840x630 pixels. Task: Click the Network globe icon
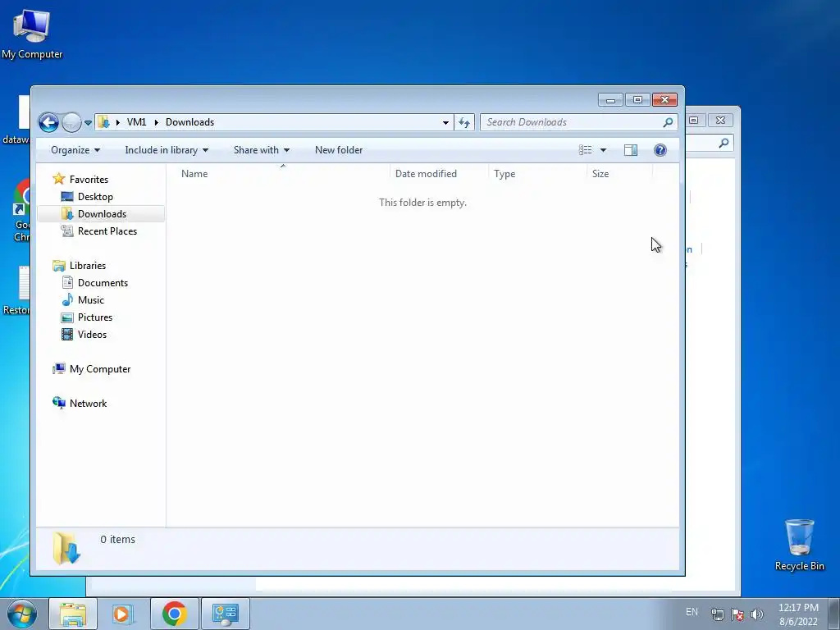(x=59, y=403)
